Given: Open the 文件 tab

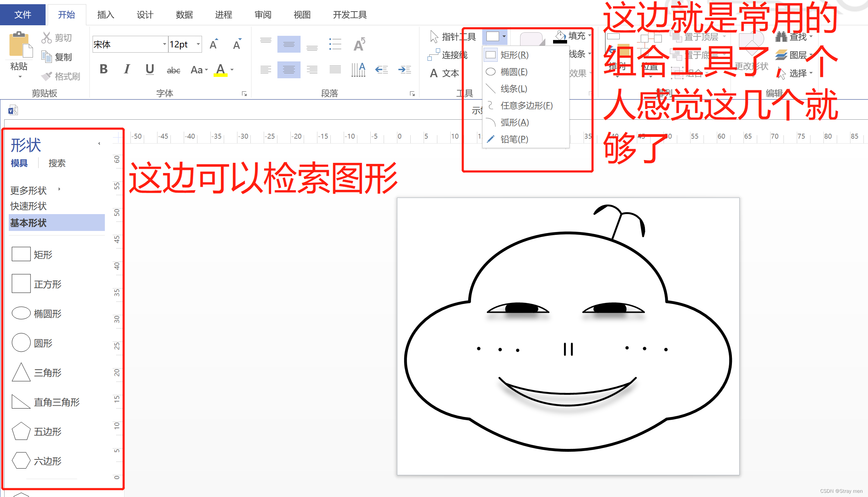Looking at the screenshot, I should coord(23,15).
